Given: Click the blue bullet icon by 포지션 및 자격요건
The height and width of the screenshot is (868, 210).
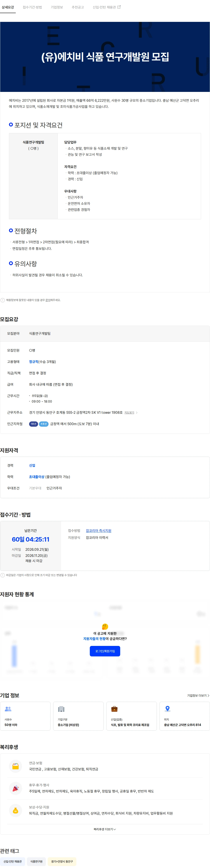Looking at the screenshot, I should pyautogui.click(x=11, y=125).
